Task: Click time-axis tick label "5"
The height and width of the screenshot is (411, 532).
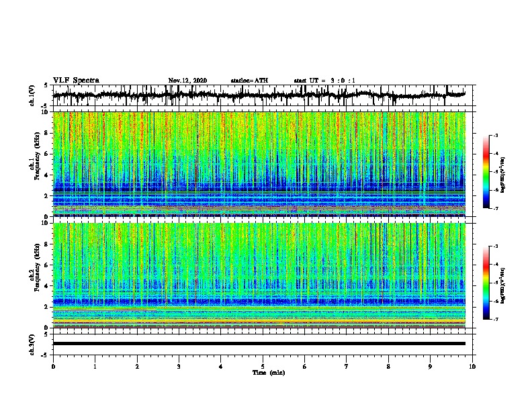Action: [x=263, y=366]
